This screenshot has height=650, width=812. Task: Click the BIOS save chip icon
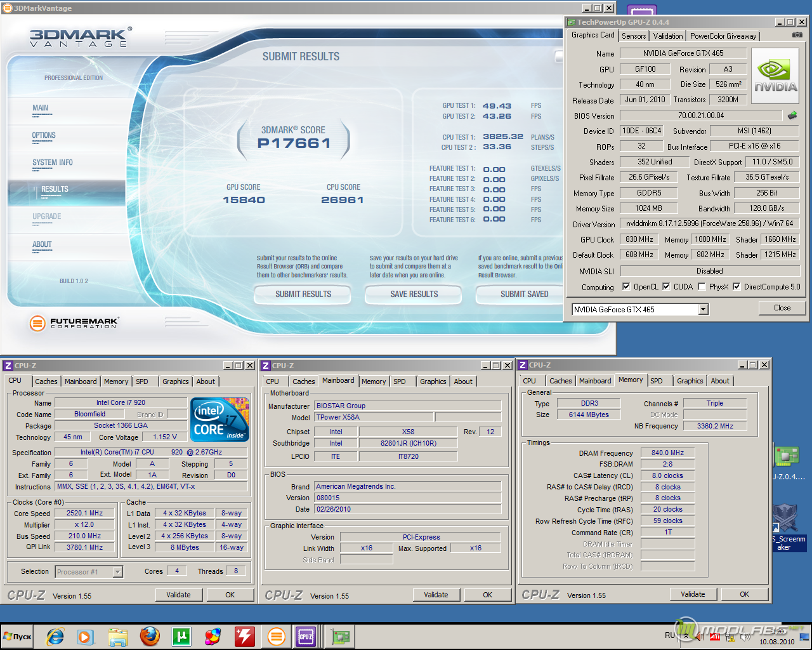click(x=792, y=116)
